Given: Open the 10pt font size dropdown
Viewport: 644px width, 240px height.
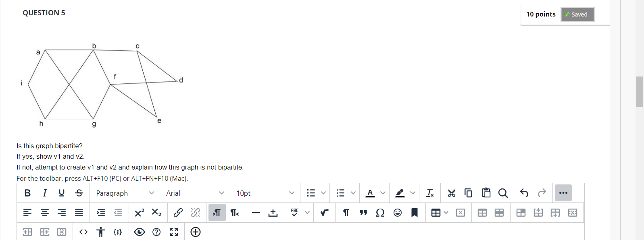Looking at the screenshot, I should coord(265,193).
